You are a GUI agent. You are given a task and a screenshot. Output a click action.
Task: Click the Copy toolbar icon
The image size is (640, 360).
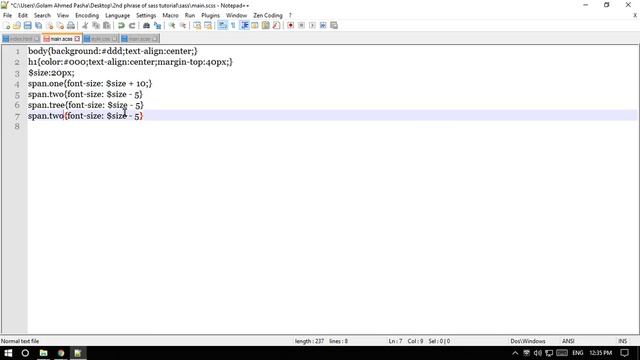96,25
